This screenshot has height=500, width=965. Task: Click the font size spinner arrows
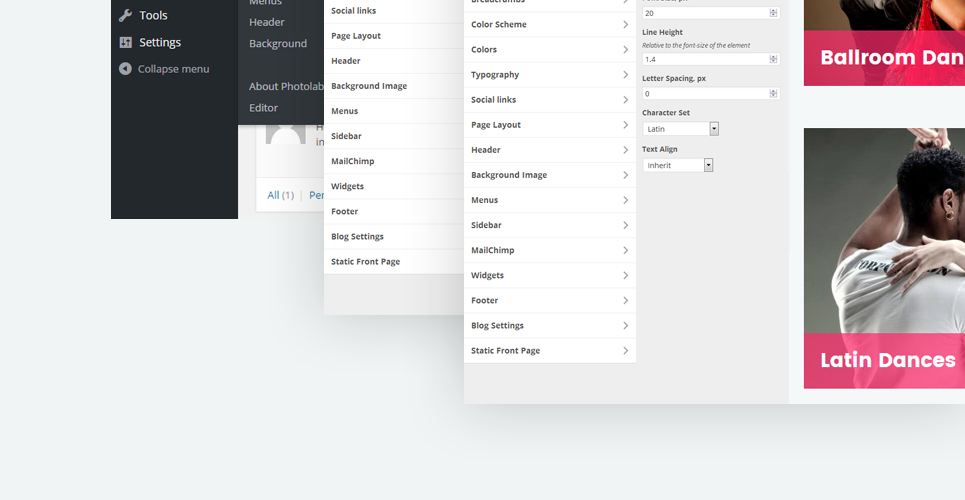[x=774, y=13]
